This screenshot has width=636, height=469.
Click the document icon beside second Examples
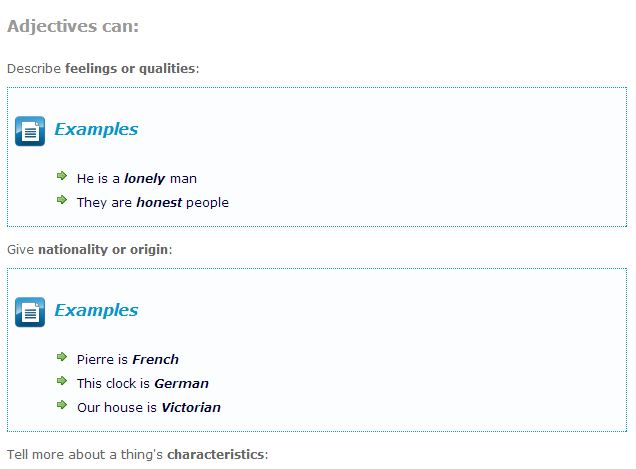(30, 312)
